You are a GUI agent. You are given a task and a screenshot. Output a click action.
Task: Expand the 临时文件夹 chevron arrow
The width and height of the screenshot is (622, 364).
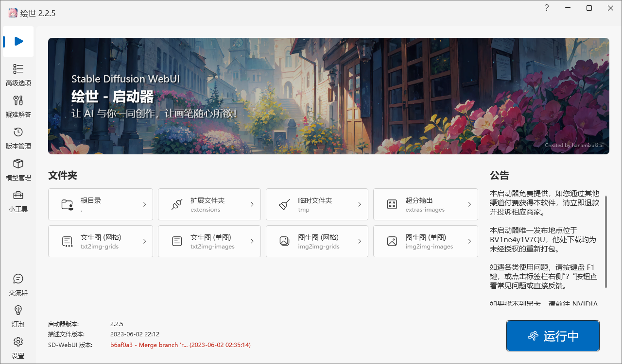tap(360, 204)
